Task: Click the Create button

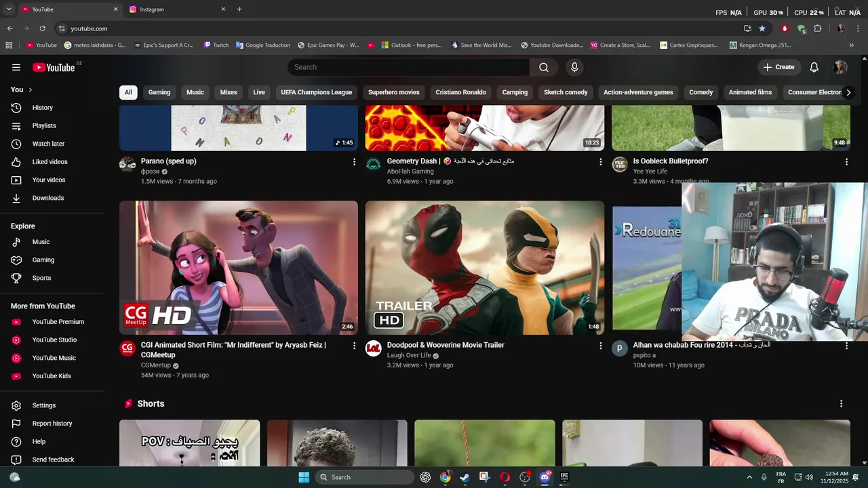Action: pyautogui.click(x=779, y=67)
